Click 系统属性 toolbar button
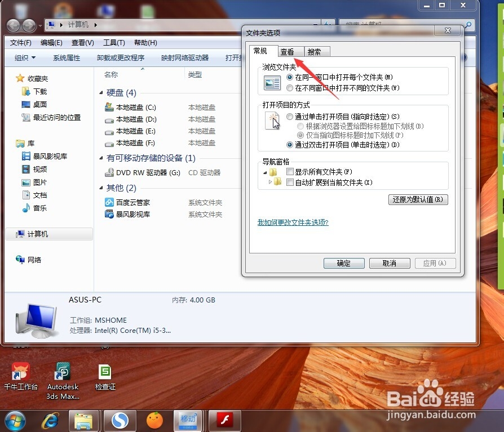 (67, 58)
